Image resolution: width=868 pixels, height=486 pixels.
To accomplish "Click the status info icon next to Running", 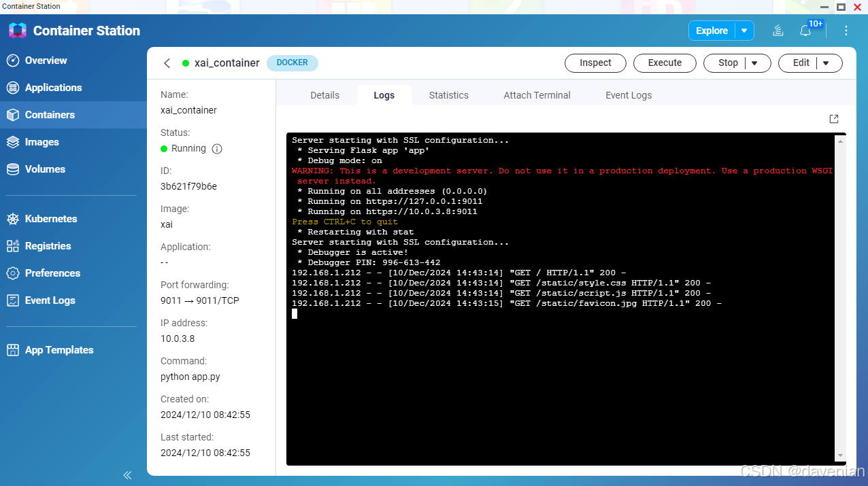I will [217, 149].
